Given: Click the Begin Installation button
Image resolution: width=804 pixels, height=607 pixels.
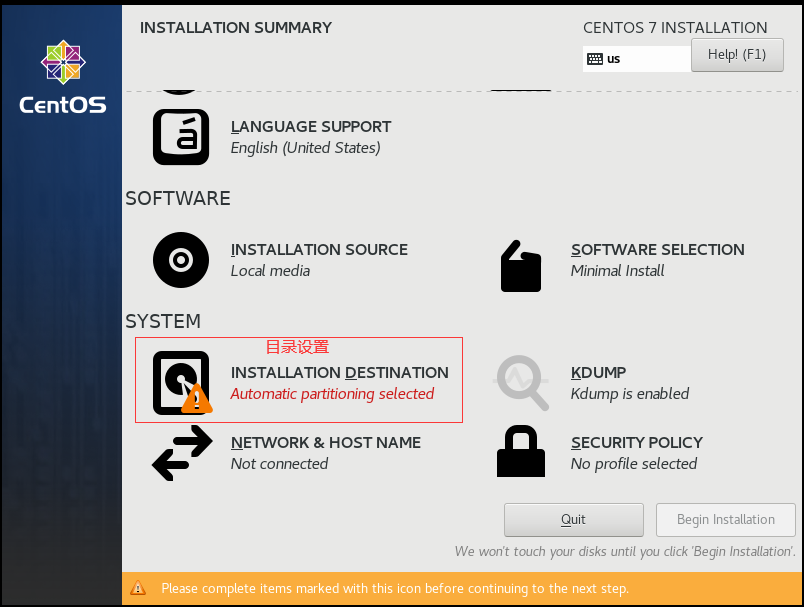Looking at the screenshot, I should tap(726, 519).
